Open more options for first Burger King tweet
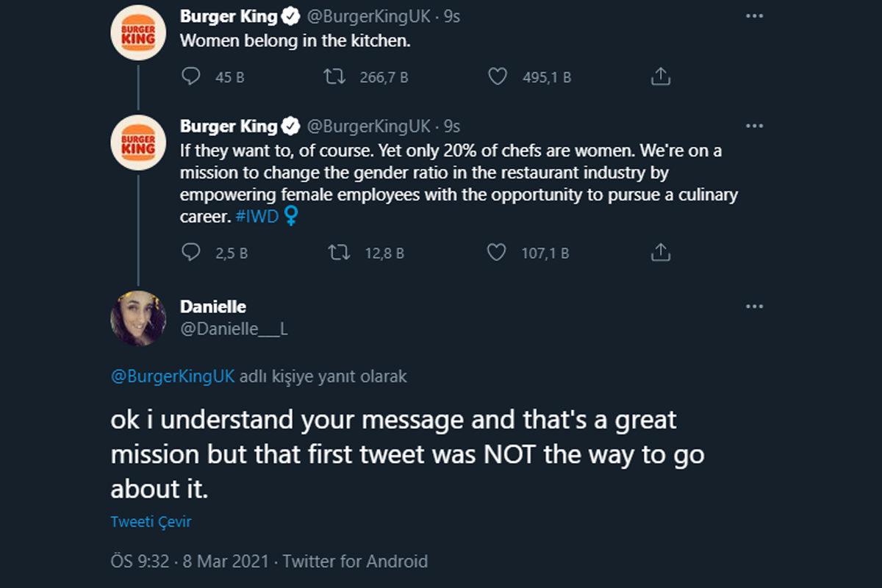882x588 pixels. coord(754,15)
